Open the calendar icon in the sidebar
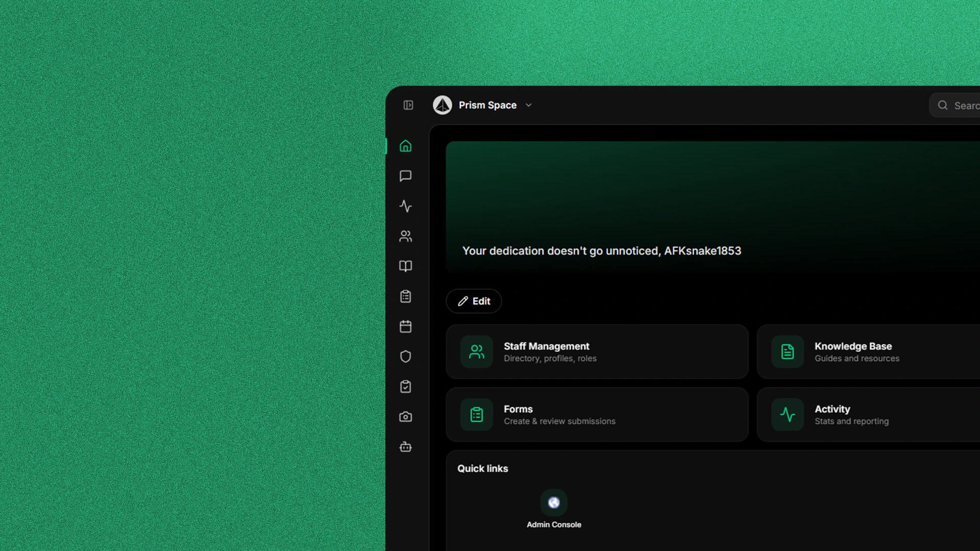This screenshot has width=980, height=551. point(405,327)
